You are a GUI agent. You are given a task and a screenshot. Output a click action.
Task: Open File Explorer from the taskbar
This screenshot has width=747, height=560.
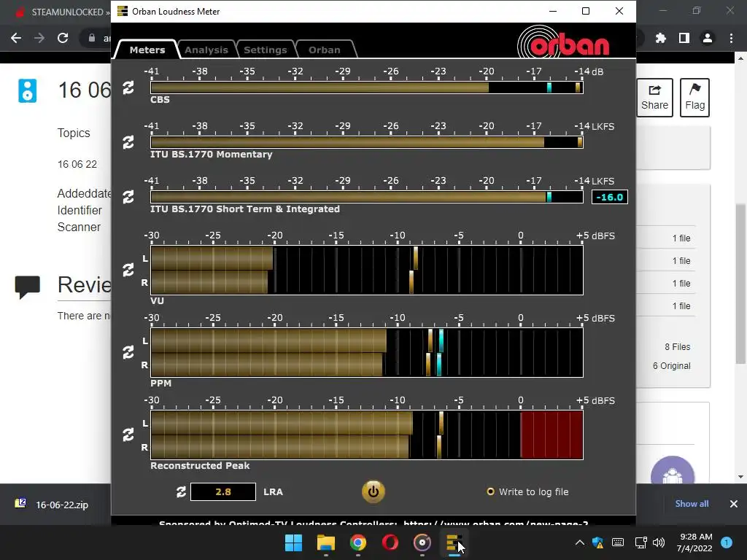326,542
